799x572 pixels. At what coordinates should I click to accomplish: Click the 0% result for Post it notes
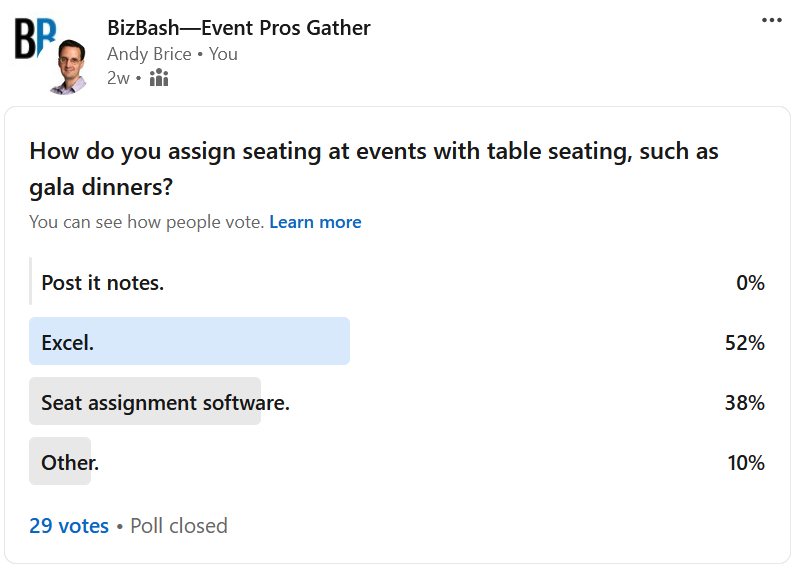[x=750, y=283]
